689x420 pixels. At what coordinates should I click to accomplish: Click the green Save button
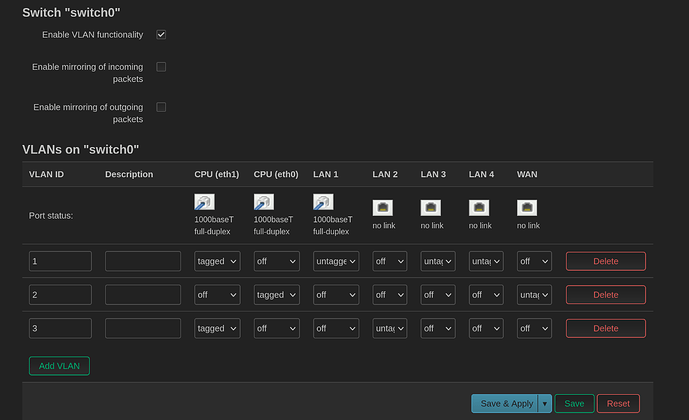pyautogui.click(x=574, y=403)
